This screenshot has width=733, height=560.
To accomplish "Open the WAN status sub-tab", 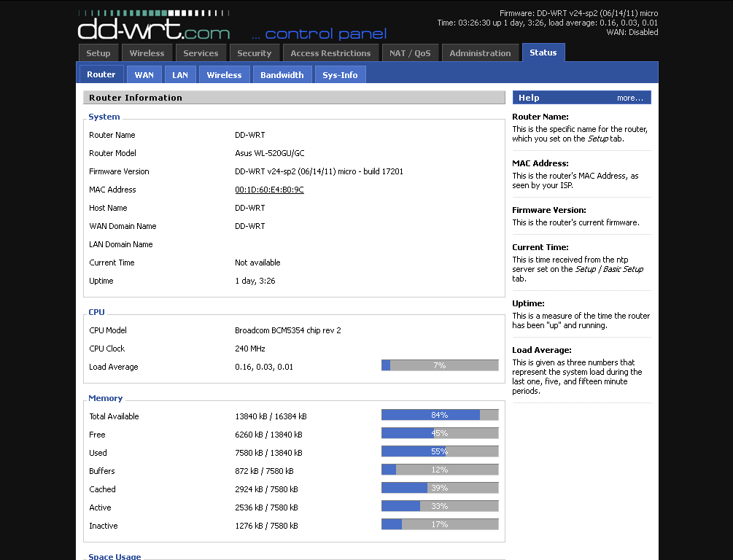I will click(144, 75).
